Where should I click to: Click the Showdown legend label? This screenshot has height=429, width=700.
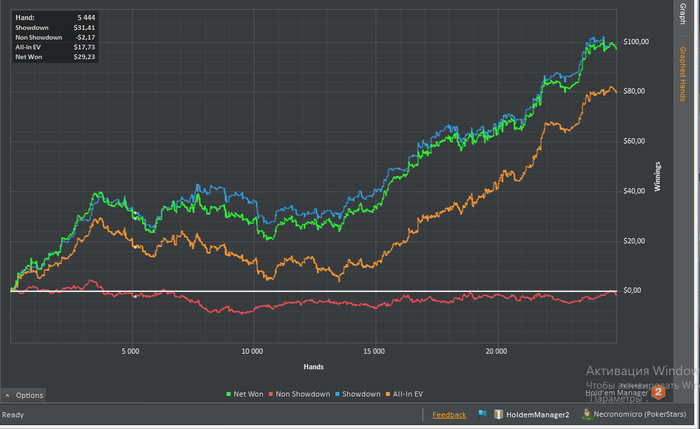(x=361, y=394)
